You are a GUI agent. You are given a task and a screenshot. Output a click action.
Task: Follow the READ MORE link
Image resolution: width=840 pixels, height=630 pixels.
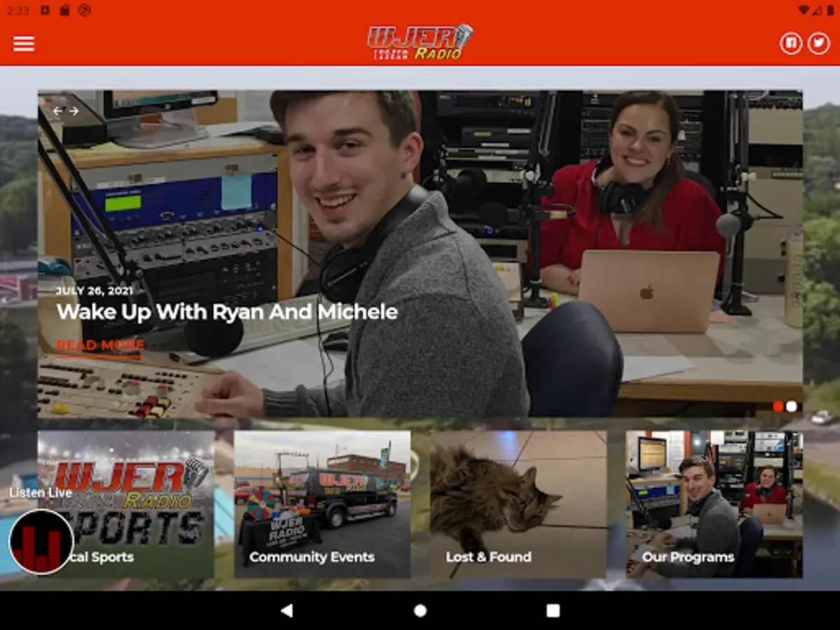(100, 346)
